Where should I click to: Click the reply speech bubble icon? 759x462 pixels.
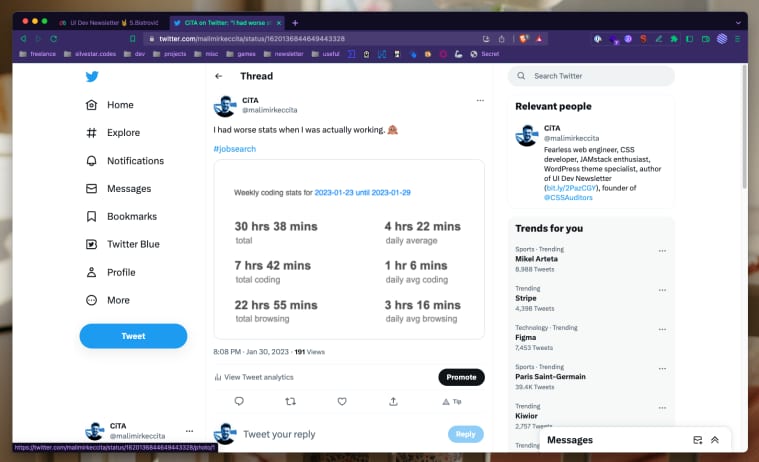[239, 401]
